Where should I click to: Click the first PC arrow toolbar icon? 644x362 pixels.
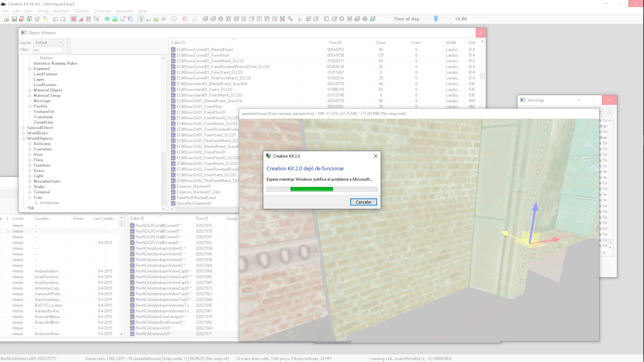tap(22, 19)
